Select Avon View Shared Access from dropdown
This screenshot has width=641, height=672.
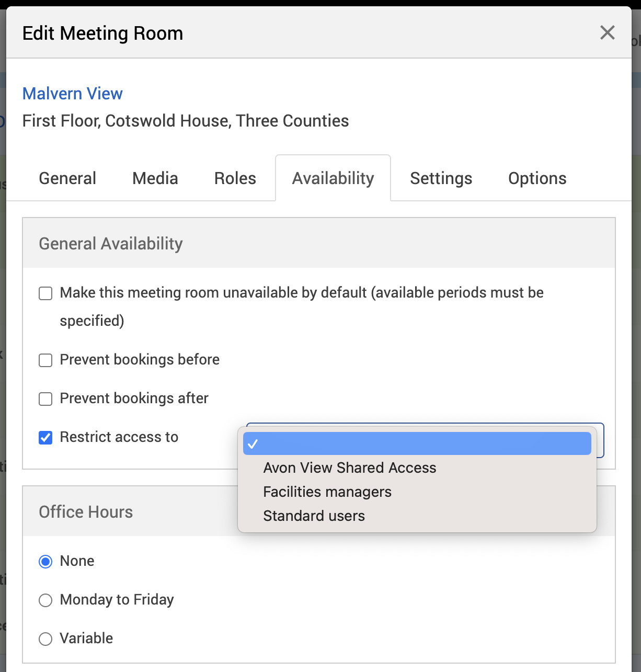[349, 468]
